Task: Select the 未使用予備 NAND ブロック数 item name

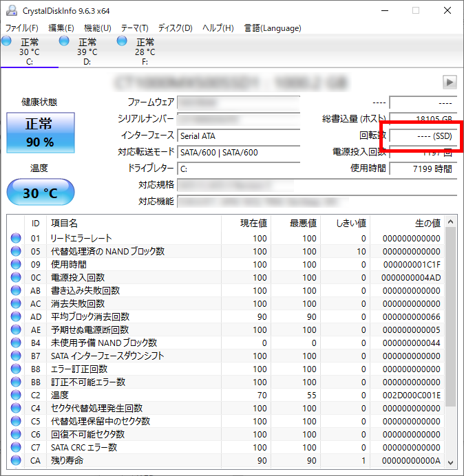Action: tap(104, 343)
